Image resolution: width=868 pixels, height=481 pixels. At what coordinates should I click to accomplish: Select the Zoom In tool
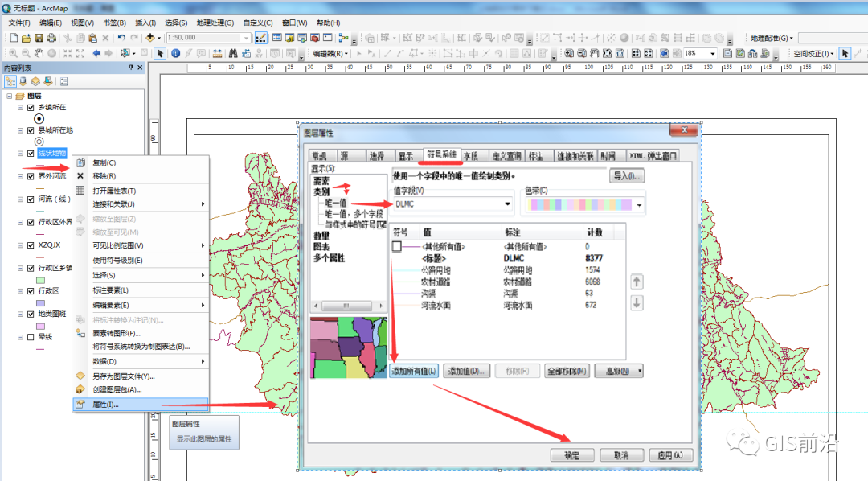(13, 53)
